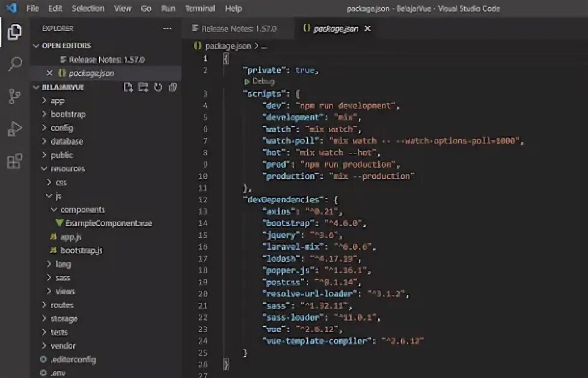This screenshot has height=378, width=588.
Task: Open Explorer more actions ellipsis
Action: point(167,28)
